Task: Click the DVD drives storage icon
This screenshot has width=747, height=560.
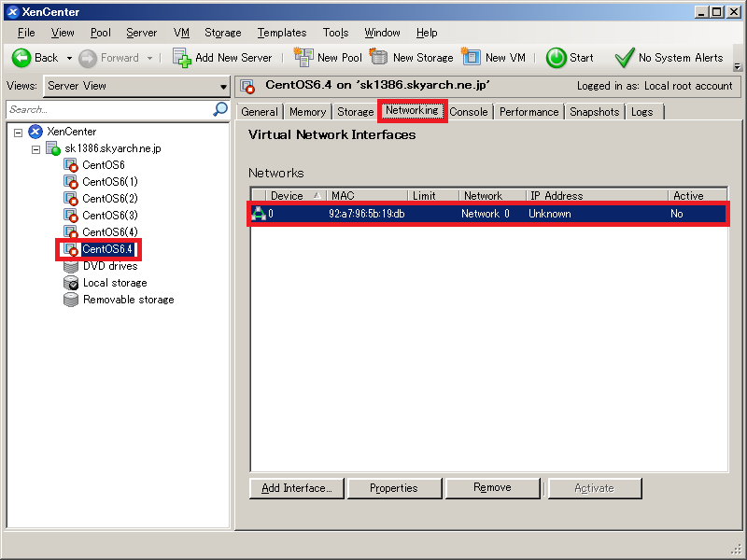Action: click(71, 266)
